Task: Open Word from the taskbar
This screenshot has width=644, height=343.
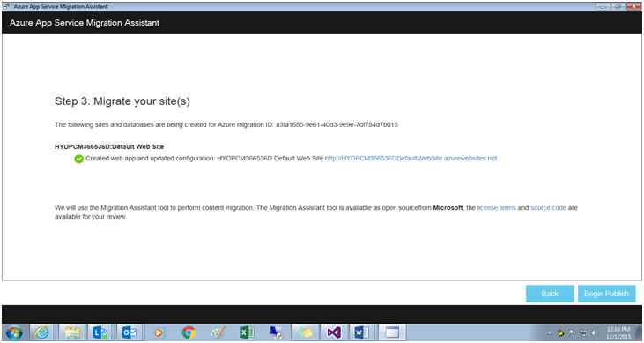Action: (362, 332)
